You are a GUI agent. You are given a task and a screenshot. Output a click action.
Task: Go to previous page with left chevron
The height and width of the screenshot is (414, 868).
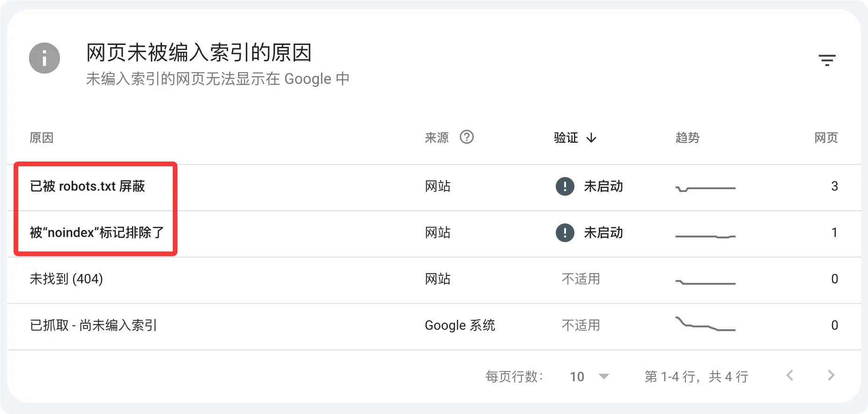tap(790, 375)
